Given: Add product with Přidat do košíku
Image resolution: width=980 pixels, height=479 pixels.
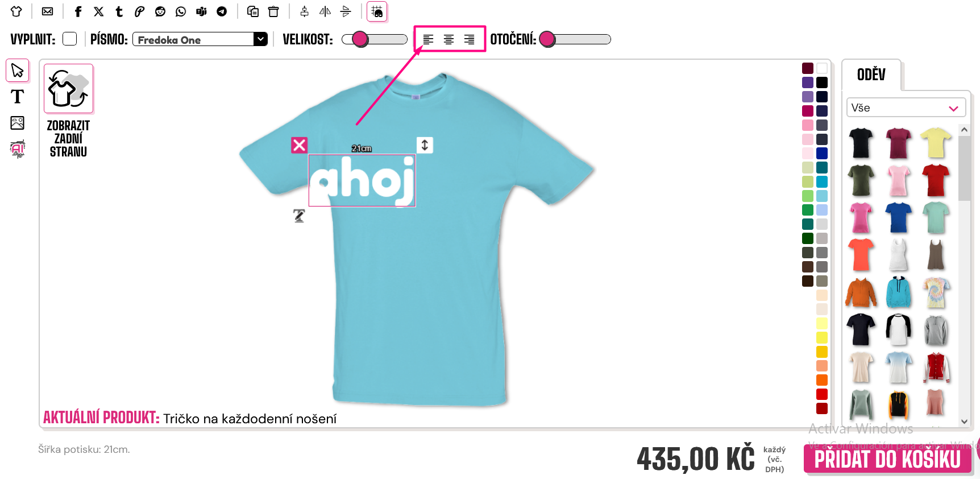Looking at the screenshot, I should click(x=887, y=459).
